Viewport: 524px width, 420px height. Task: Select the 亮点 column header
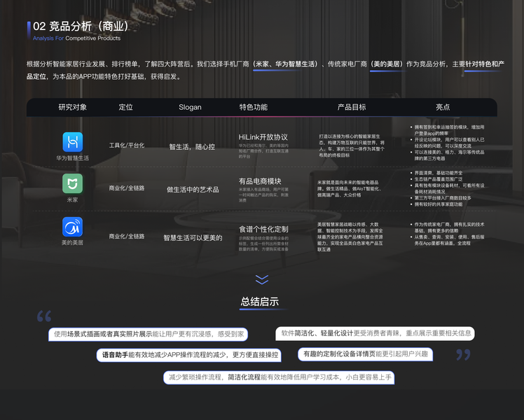(443, 107)
